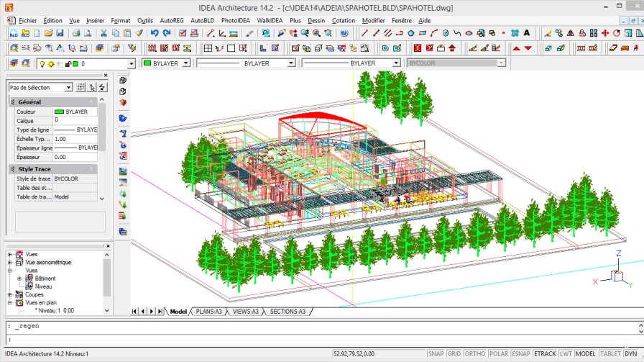This screenshot has width=644, height=362.
Task: Click the Layer manager icon beside layer dropdown
Action: pos(14,64)
